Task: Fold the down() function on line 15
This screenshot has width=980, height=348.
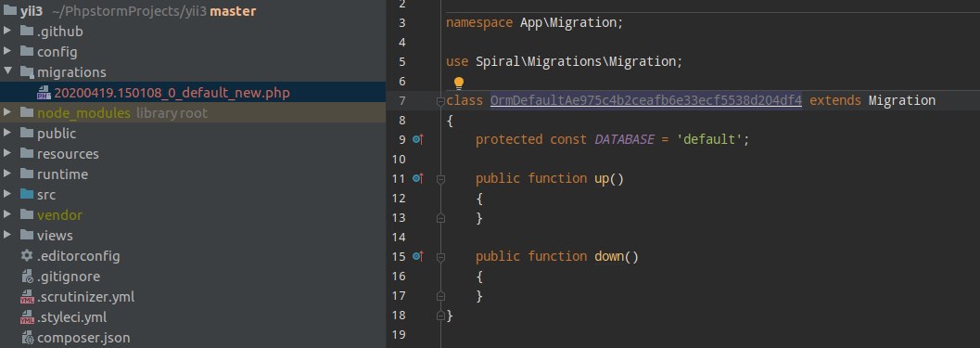Action: pyautogui.click(x=440, y=257)
